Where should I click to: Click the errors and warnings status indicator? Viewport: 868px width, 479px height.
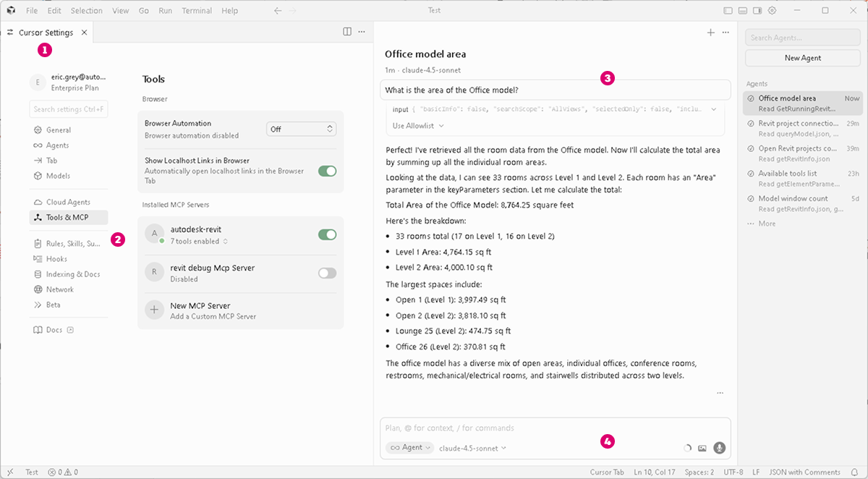(x=63, y=472)
